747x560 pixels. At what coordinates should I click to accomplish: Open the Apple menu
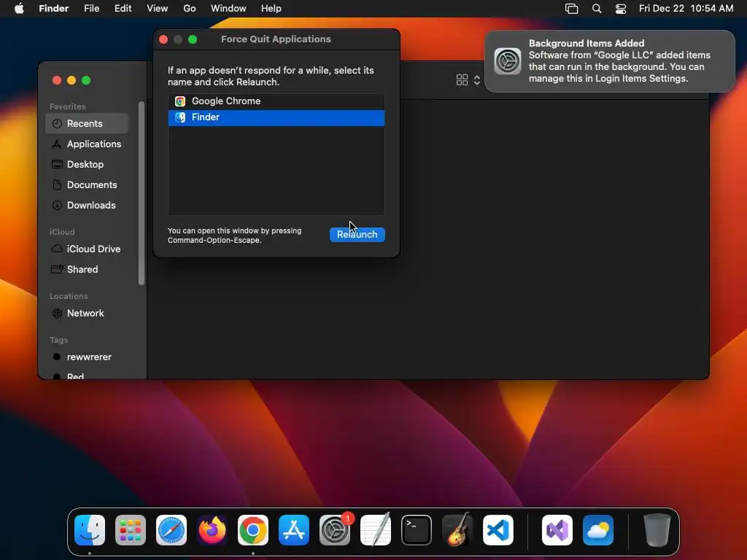pos(19,9)
